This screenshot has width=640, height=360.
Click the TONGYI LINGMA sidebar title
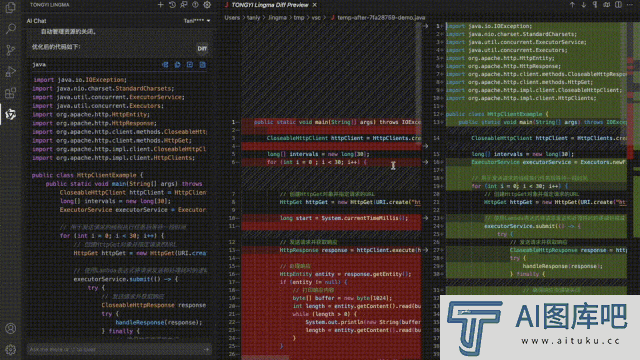coord(50,5)
